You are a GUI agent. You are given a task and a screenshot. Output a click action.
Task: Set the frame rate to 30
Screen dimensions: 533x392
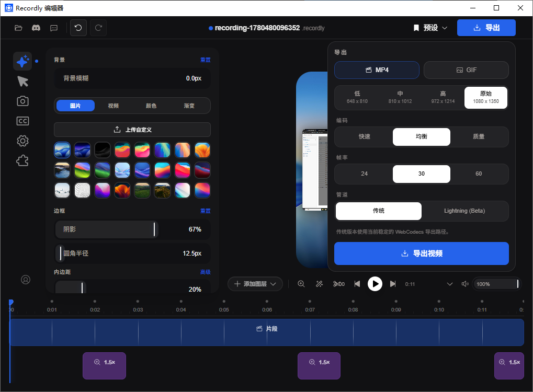(x=422, y=174)
